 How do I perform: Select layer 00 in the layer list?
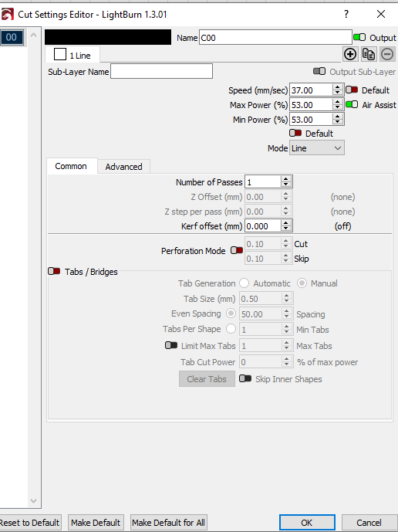point(12,37)
